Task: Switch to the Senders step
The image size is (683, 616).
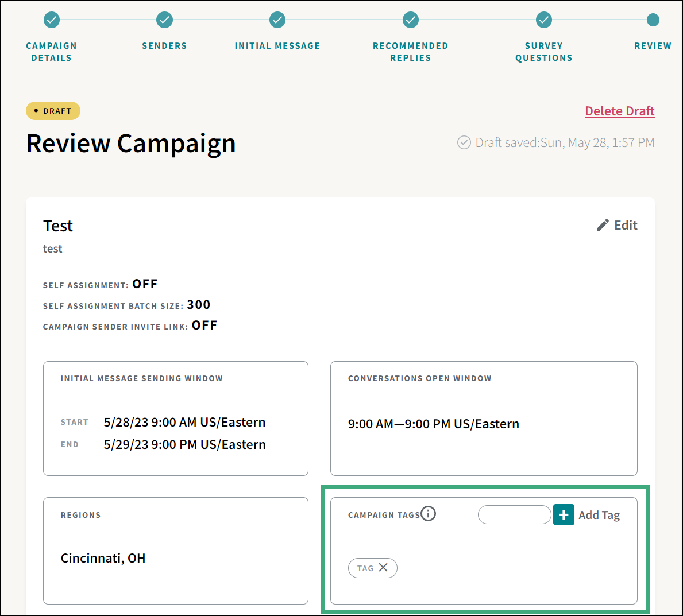Action: [164, 45]
